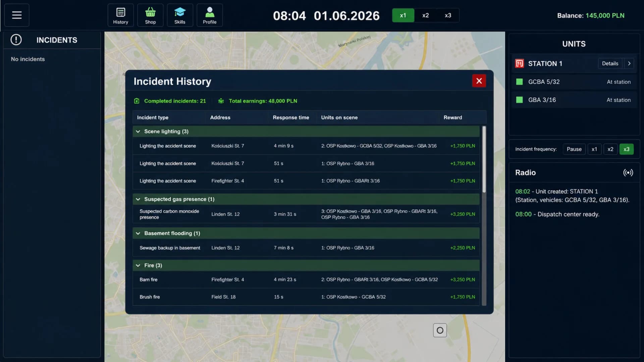
Task: Open the Skills screen
Action: 180,15
